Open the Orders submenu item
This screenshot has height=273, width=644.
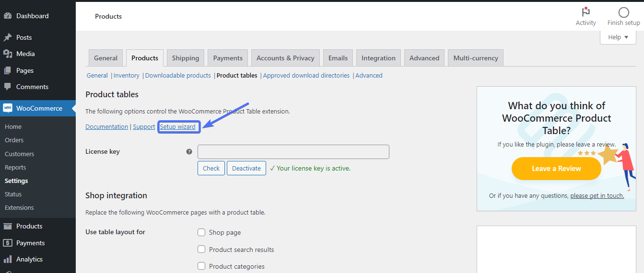(x=14, y=140)
